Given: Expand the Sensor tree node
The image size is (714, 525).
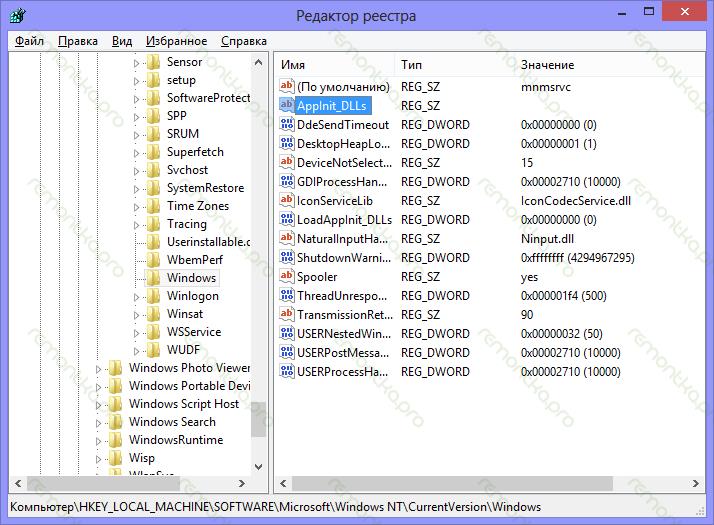Looking at the screenshot, I should click(x=136, y=63).
